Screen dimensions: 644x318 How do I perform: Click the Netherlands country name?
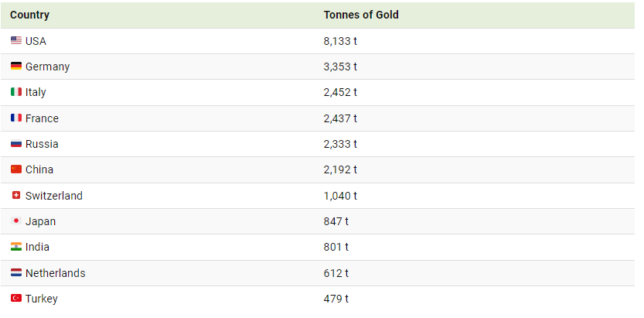tap(56, 273)
